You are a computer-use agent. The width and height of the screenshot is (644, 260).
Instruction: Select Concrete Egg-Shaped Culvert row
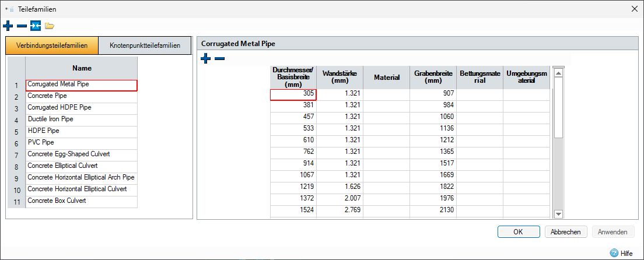tap(81, 155)
